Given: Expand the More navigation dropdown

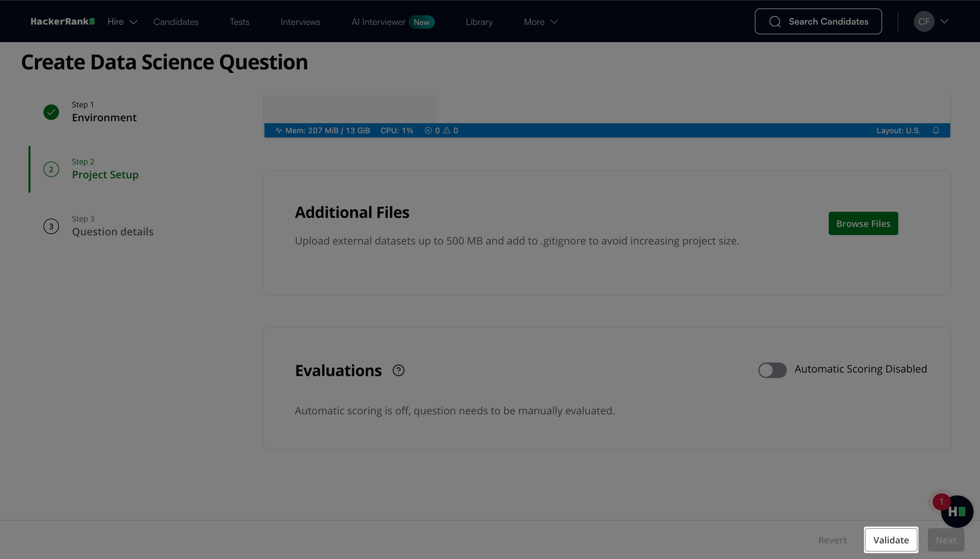Looking at the screenshot, I should (540, 22).
